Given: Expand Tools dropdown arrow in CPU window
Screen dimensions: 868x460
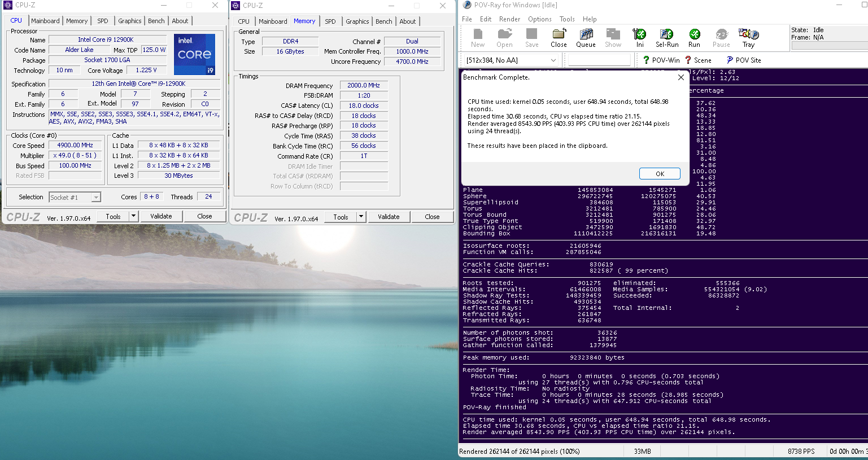Looking at the screenshot, I should tap(133, 216).
